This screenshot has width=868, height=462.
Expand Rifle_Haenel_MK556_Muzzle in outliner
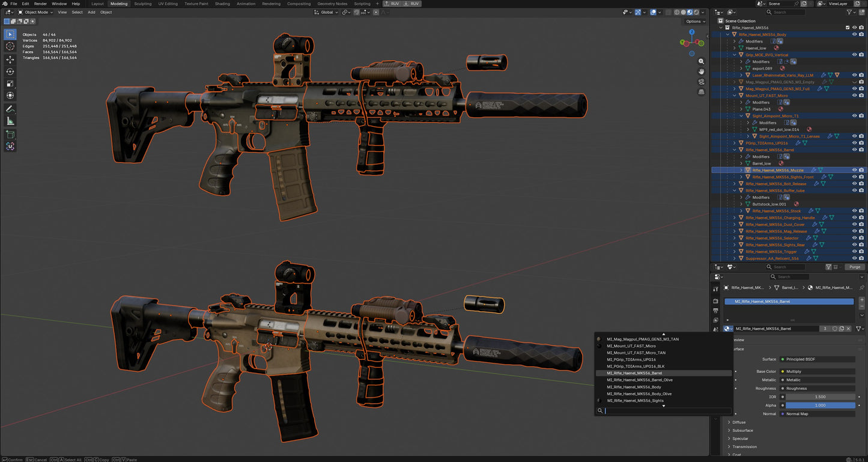tap(741, 170)
